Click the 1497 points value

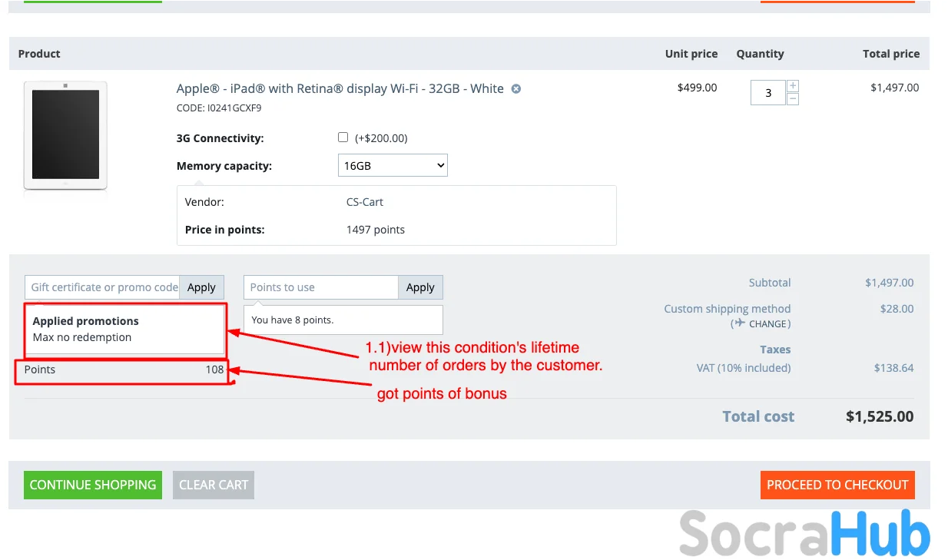tap(376, 230)
